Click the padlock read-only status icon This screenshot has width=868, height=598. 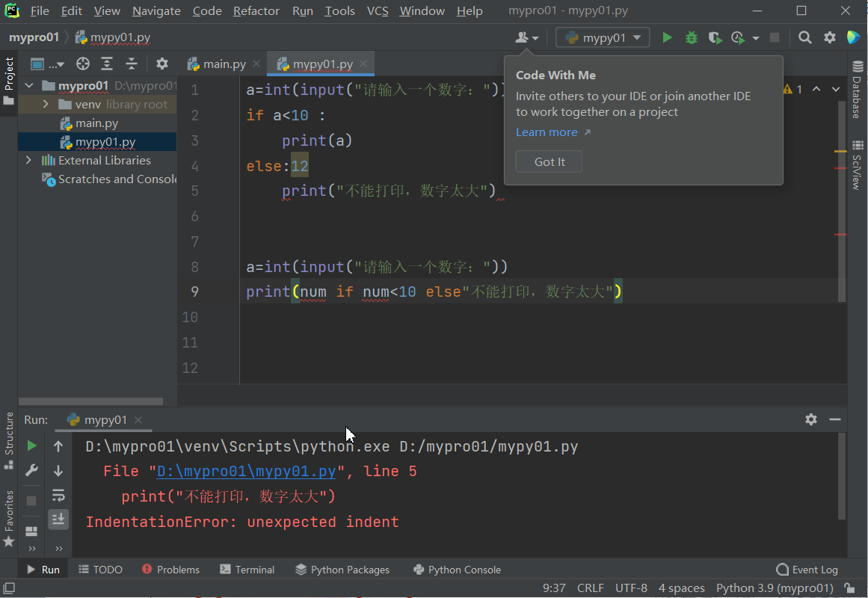(x=849, y=588)
